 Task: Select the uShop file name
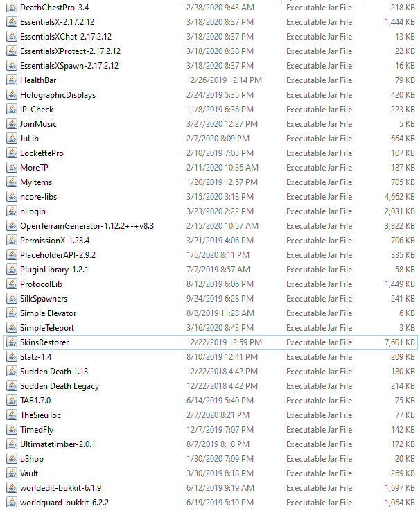pyautogui.click(x=32, y=459)
